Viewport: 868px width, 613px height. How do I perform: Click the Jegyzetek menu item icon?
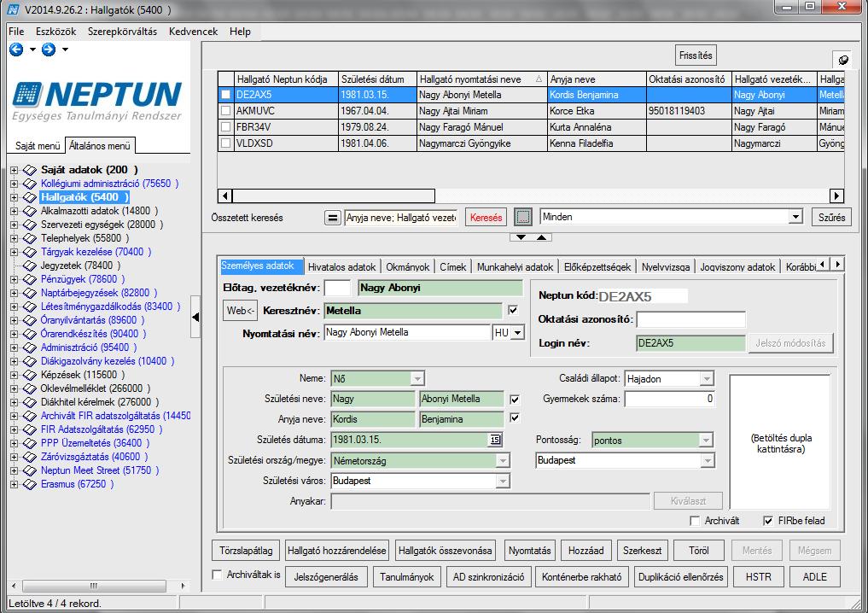pyautogui.click(x=29, y=266)
